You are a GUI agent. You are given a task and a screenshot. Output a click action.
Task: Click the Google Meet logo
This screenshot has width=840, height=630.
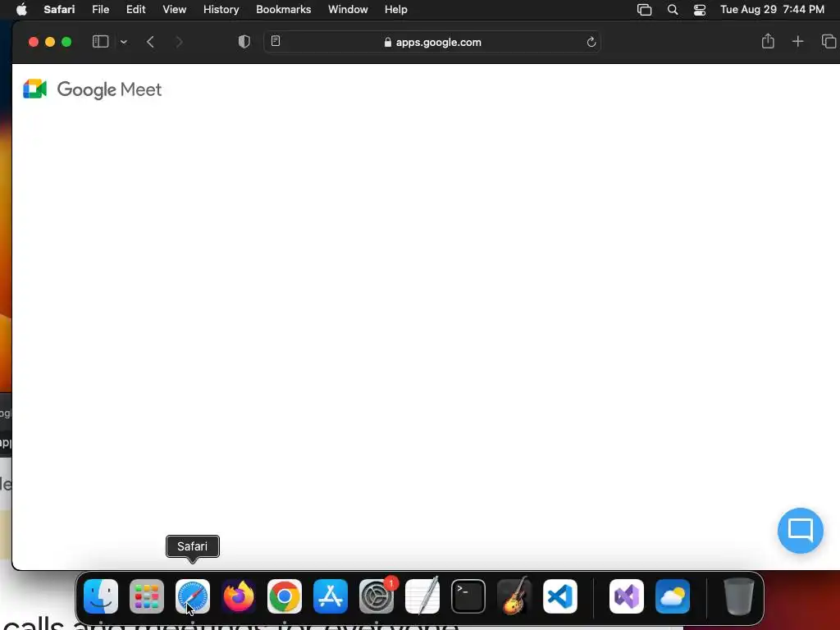pos(92,89)
